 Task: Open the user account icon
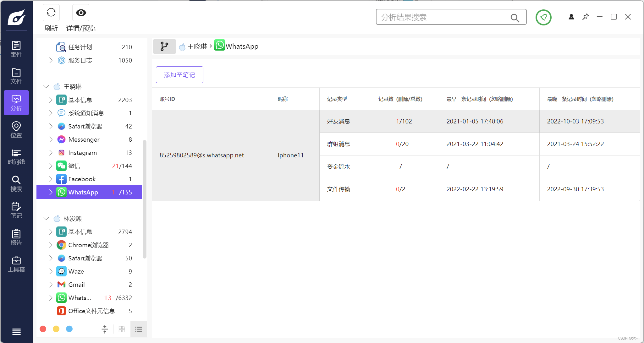point(571,17)
